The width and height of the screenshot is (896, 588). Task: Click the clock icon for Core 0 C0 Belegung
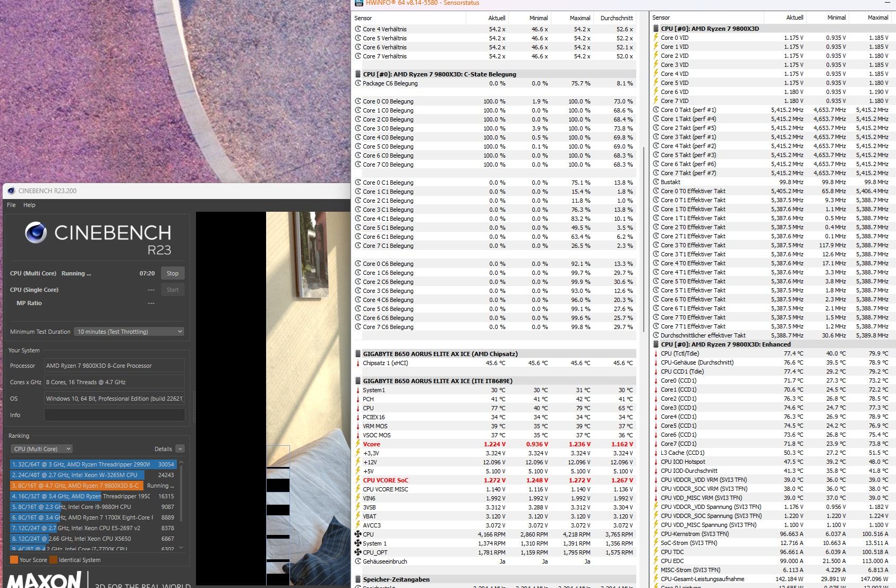358,101
